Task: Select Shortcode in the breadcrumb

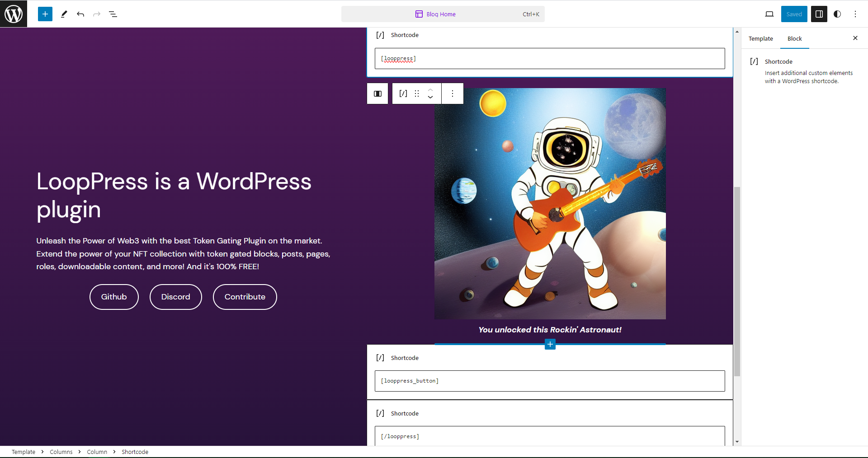Action: (x=135, y=452)
